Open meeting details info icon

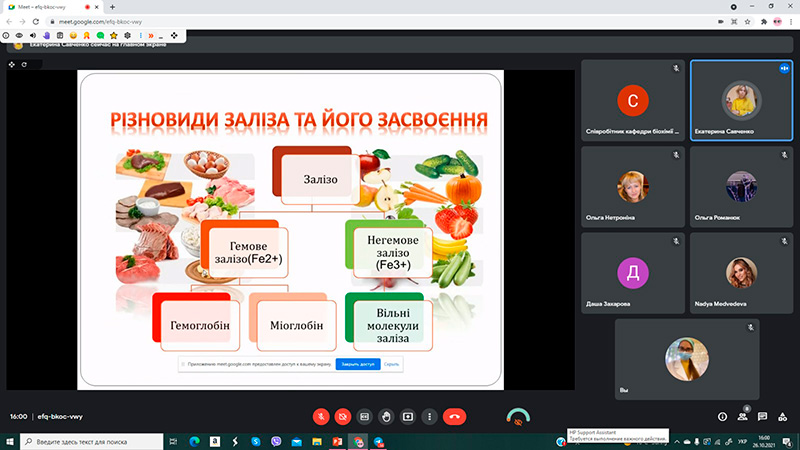[x=723, y=416]
